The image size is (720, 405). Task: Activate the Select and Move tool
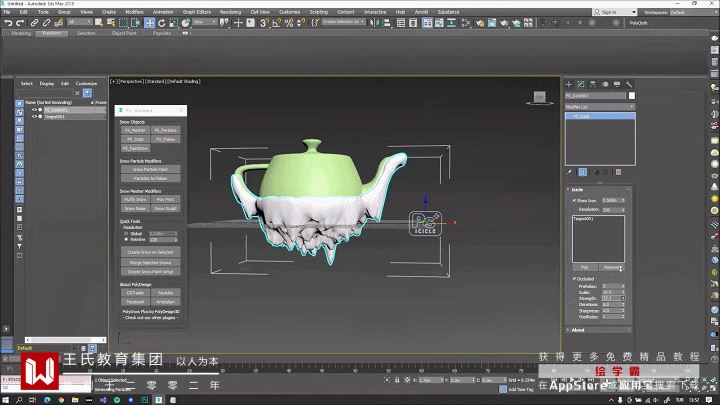point(150,22)
